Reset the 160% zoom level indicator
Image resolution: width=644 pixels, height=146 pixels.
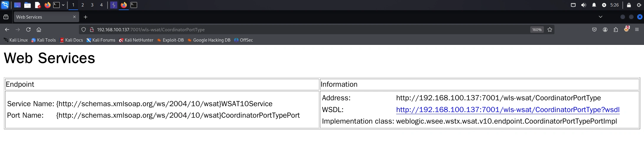coord(536,29)
